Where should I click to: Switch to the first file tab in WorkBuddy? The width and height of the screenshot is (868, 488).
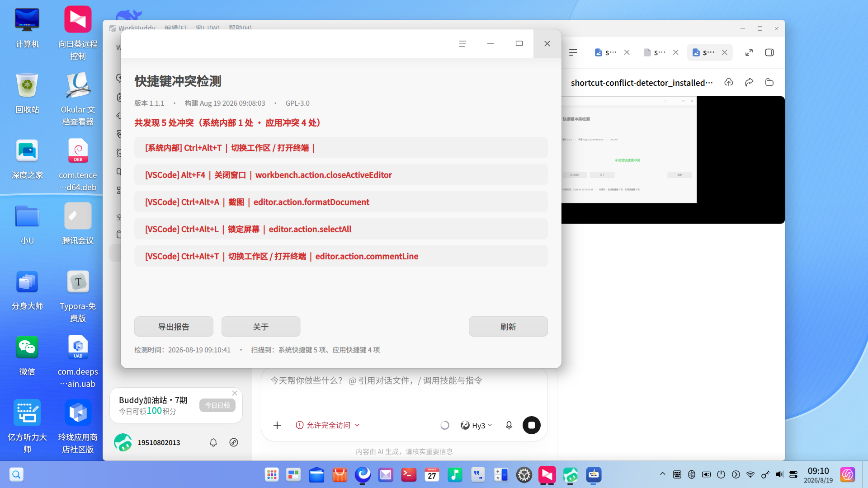click(605, 52)
